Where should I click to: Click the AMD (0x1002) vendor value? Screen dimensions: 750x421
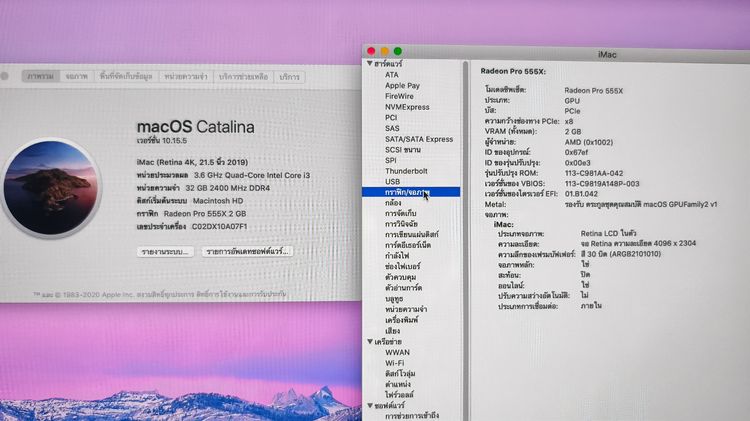pyautogui.click(x=589, y=142)
